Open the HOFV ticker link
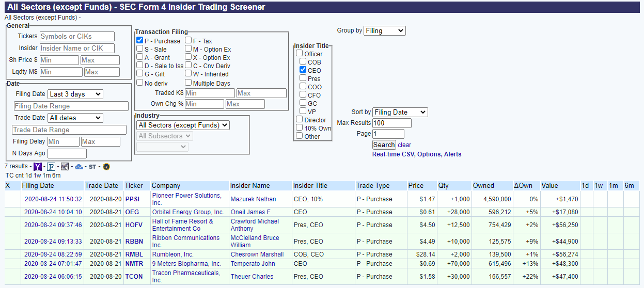 [133, 225]
